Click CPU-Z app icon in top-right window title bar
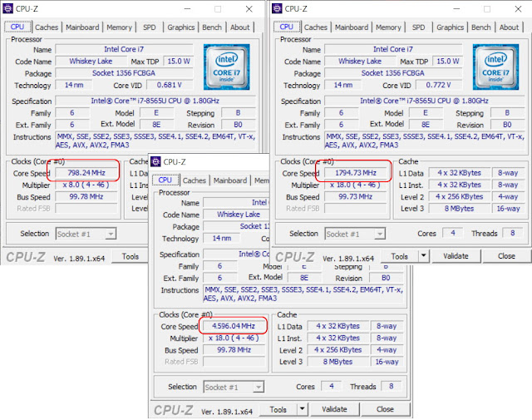This screenshot has height=420, width=532. tap(277, 8)
